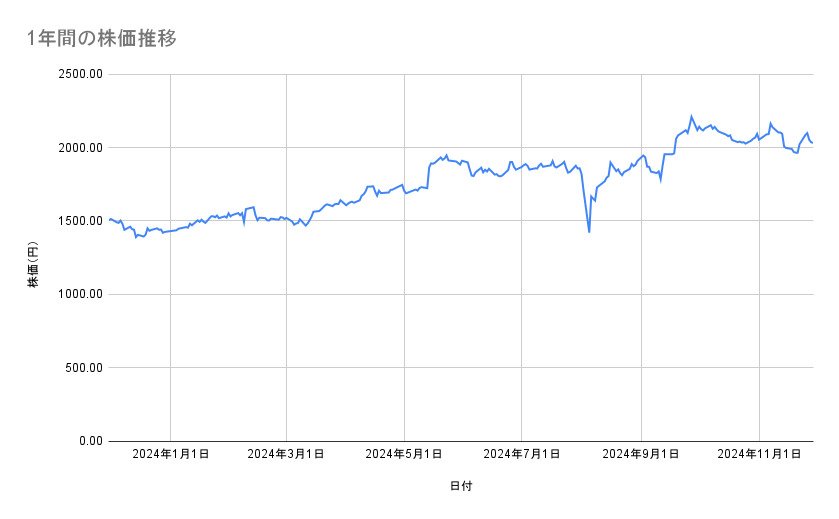Click the highest peak of the price line
This screenshot has height=519, width=839.
691,117
